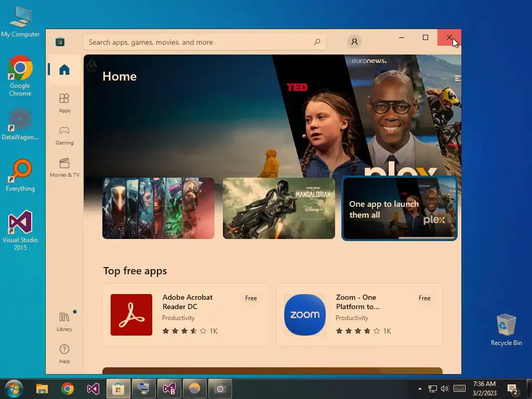Open clock showing 7:36 AM
Viewport: 532px width, 399px height.
point(485,389)
